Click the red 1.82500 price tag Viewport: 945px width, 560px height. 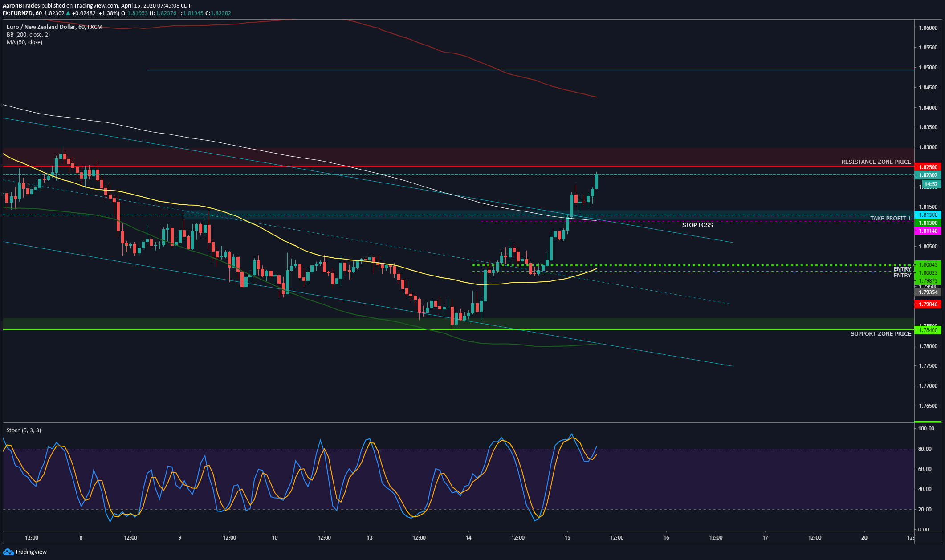tap(928, 167)
